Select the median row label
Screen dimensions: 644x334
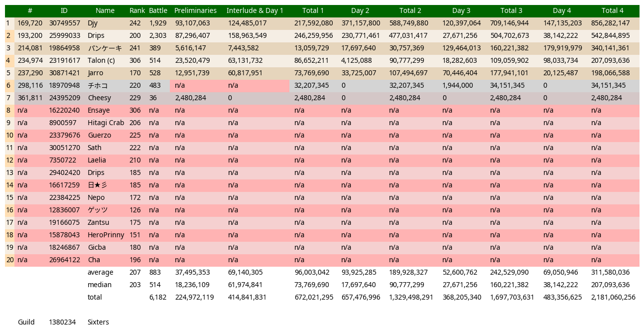(x=99, y=285)
